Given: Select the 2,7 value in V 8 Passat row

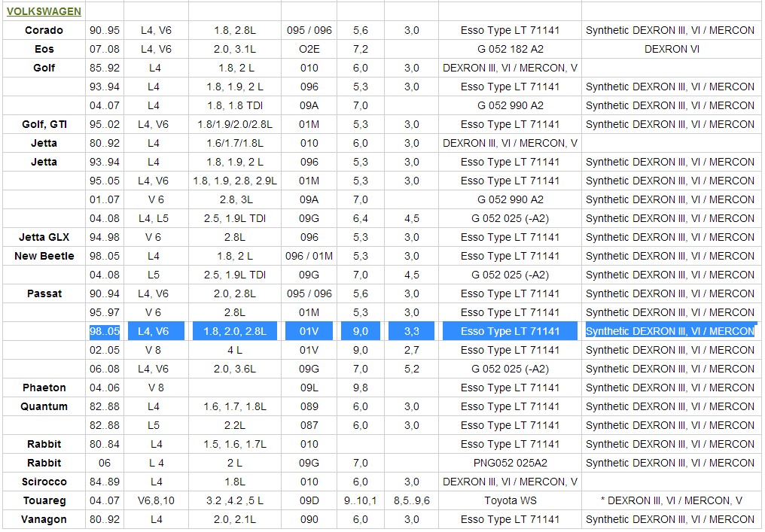Looking at the screenshot, I should [411, 350].
